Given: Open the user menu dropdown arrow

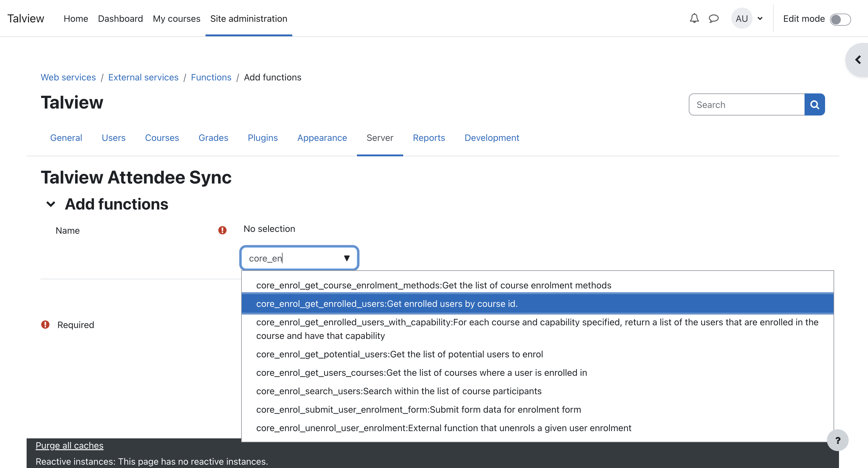Looking at the screenshot, I should pos(760,18).
